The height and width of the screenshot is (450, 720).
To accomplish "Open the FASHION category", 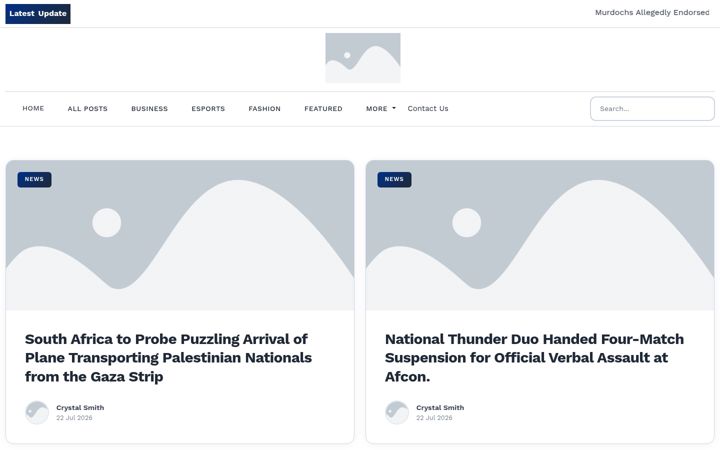I will click(264, 109).
